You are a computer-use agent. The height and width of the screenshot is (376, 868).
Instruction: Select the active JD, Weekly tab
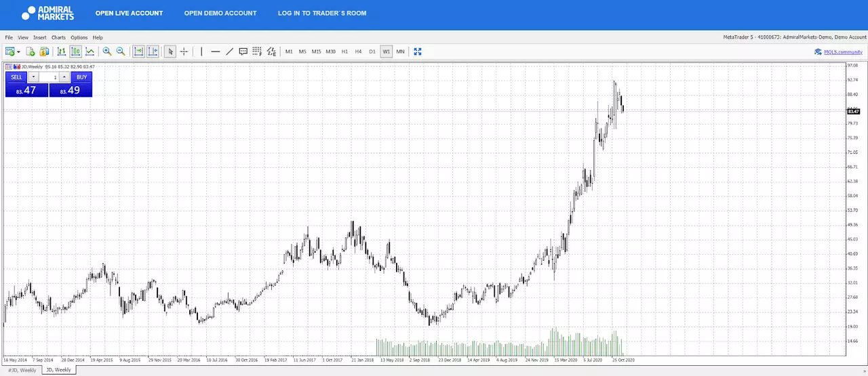click(x=58, y=370)
